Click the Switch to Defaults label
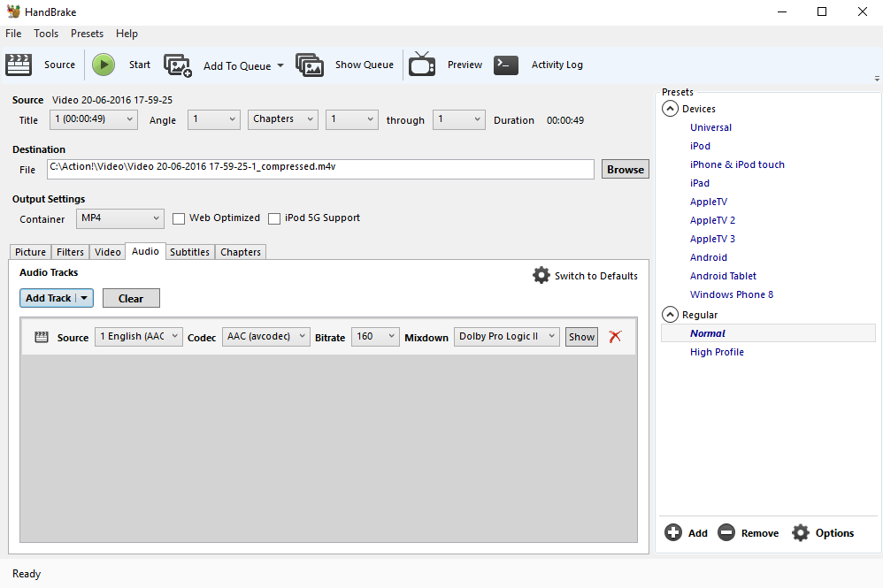Image resolution: width=883 pixels, height=588 pixels. (595, 276)
